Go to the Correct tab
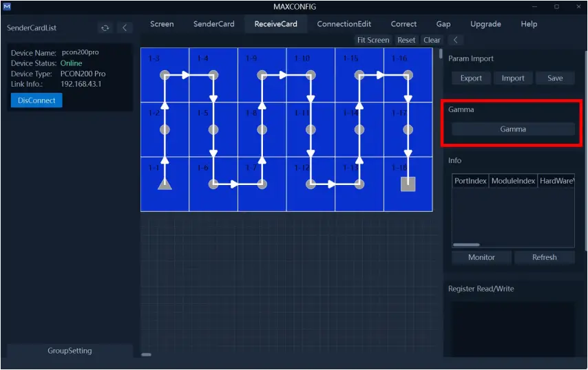The image size is (588, 370). coord(403,24)
